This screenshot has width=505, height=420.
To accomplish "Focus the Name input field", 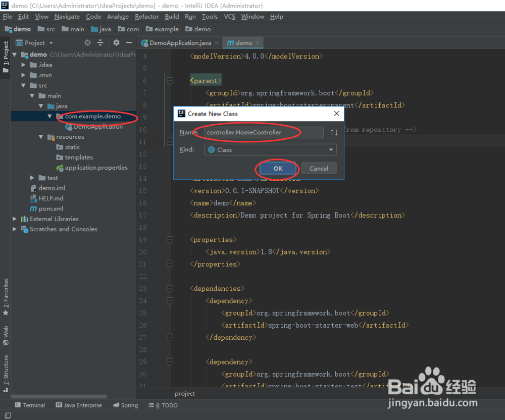I will (x=264, y=132).
